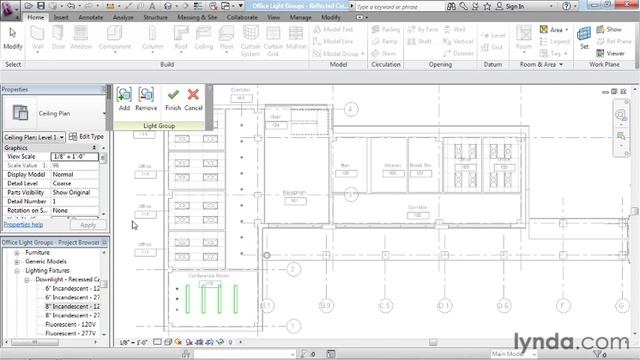The width and height of the screenshot is (640, 360).
Task: Click the Crop View icon in view bar
Action: pos(199,342)
